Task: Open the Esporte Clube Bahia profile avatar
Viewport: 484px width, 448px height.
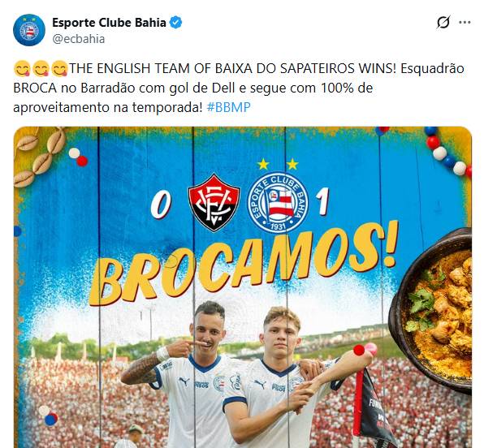Action: [x=29, y=30]
